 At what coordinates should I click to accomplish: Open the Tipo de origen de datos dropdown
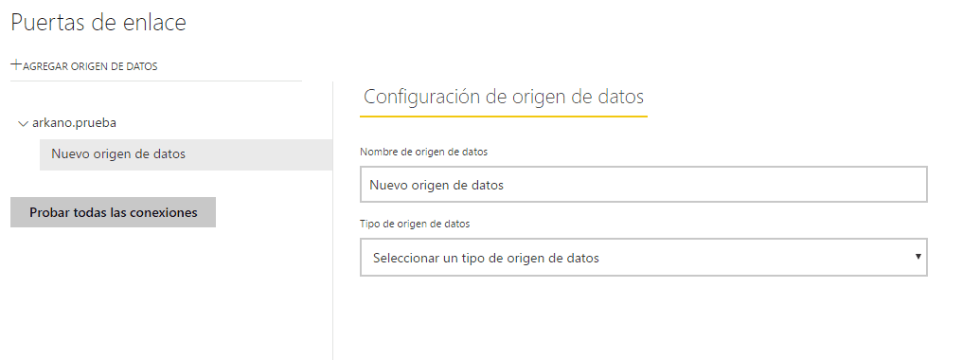(x=644, y=257)
